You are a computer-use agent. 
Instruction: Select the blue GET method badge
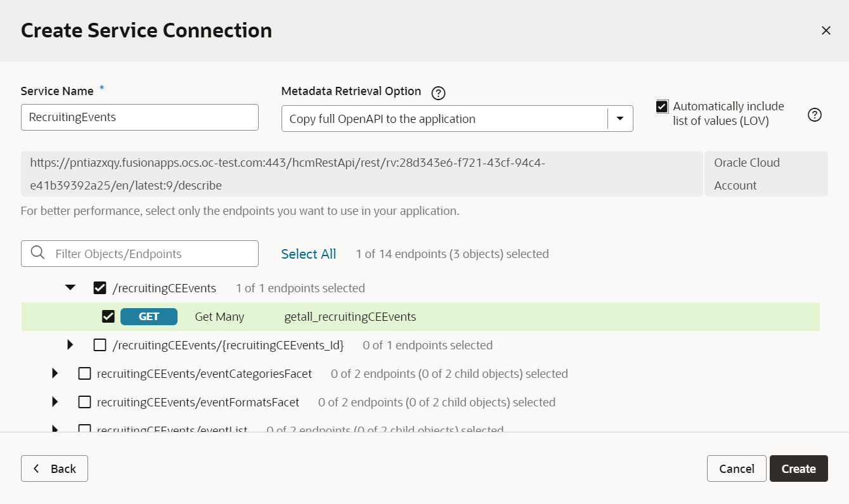(148, 316)
